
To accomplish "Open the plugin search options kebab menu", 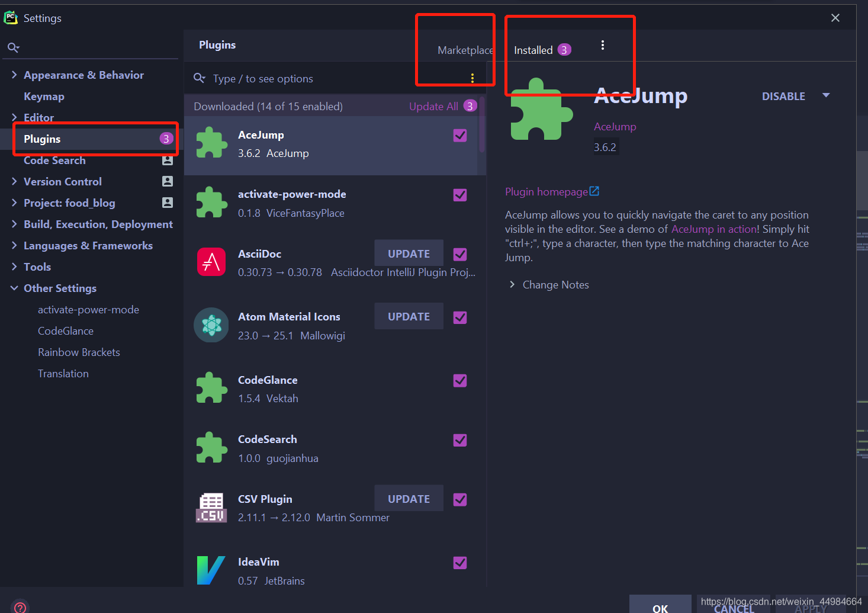I will coord(472,78).
